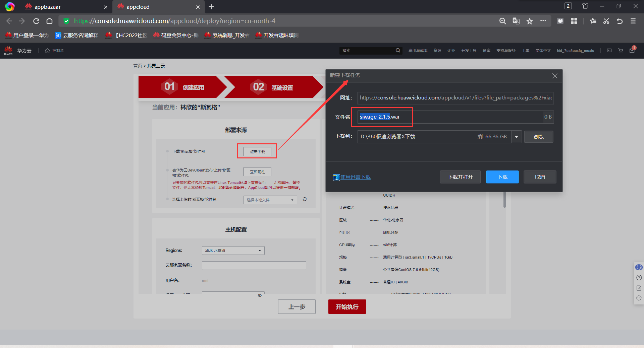Open the 选择本地文件 dropdown
644x348 pixels.
270,200
